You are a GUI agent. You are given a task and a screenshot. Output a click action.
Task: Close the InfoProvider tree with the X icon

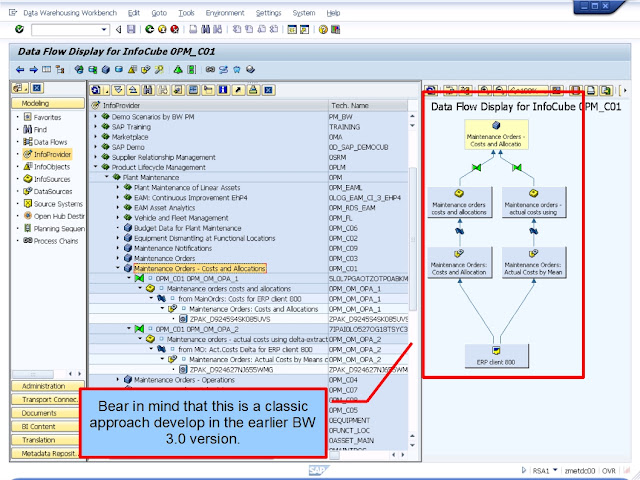point(268,90)
